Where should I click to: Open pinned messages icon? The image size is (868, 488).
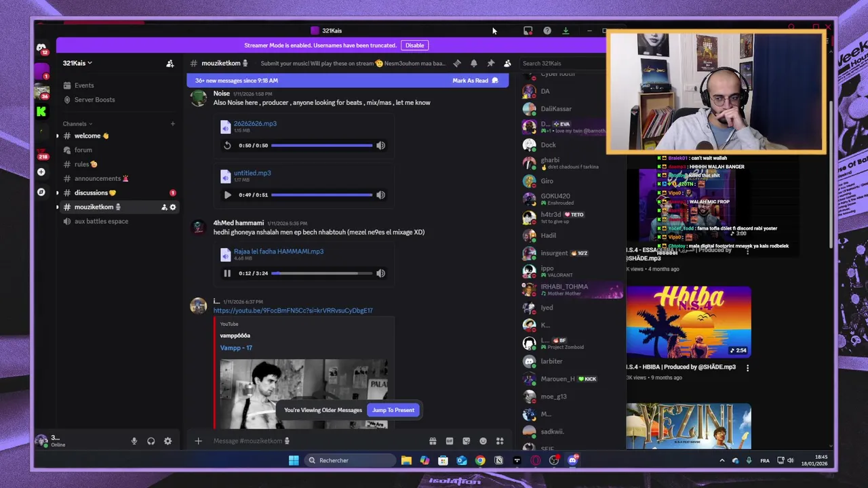[x=491, y=64]
